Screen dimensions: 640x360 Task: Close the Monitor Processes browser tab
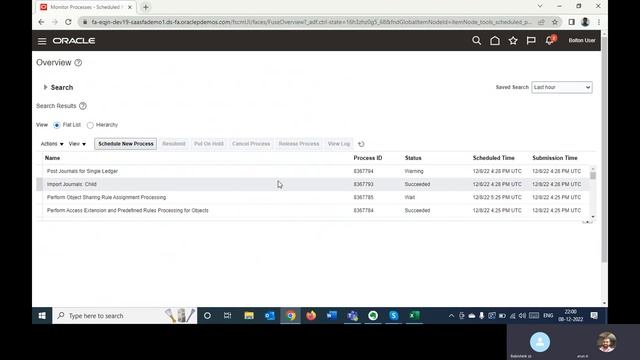[130, 7]
